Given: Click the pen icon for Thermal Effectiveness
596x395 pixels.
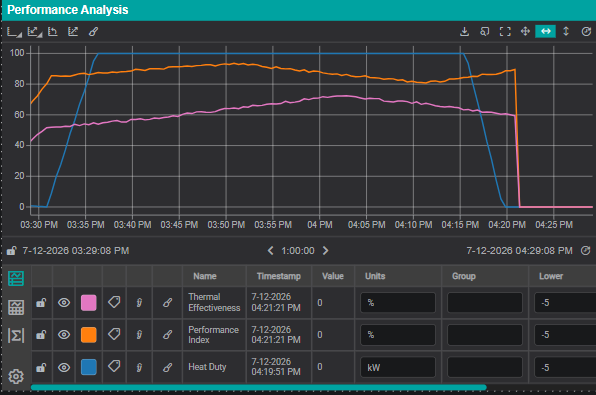Looking at the screenshot, I should coord(139,303).
